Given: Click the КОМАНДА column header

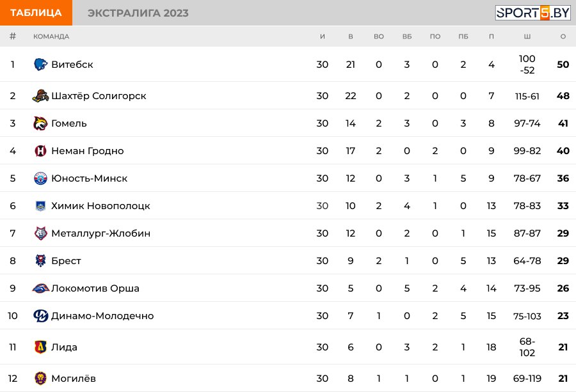Looking at the screenshot, I should pos(51,36).
